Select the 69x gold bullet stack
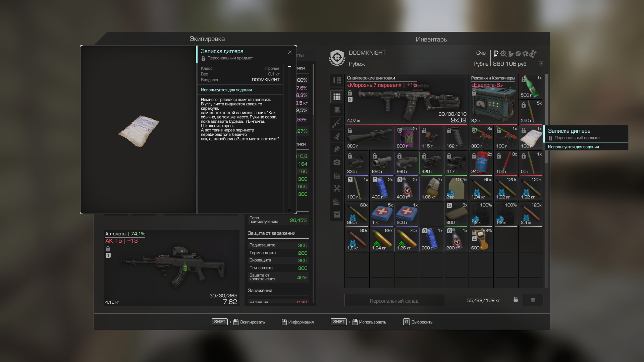 pyautogui.click(x=382, y=239)
